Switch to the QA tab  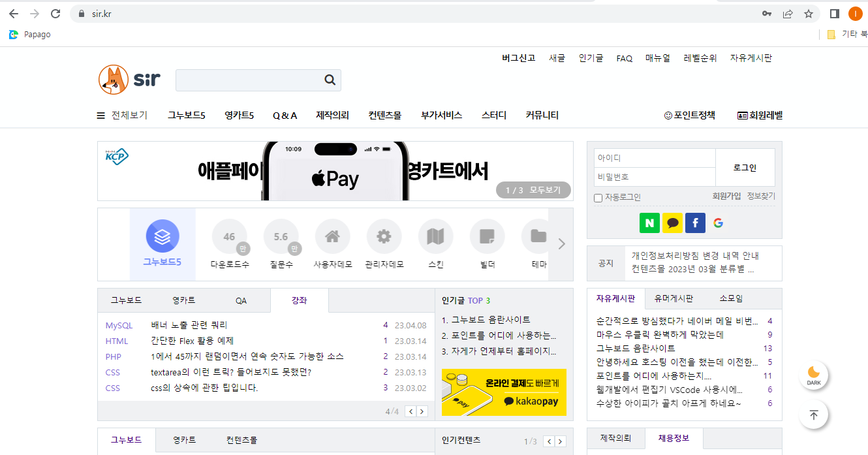[x=241, y=300]
